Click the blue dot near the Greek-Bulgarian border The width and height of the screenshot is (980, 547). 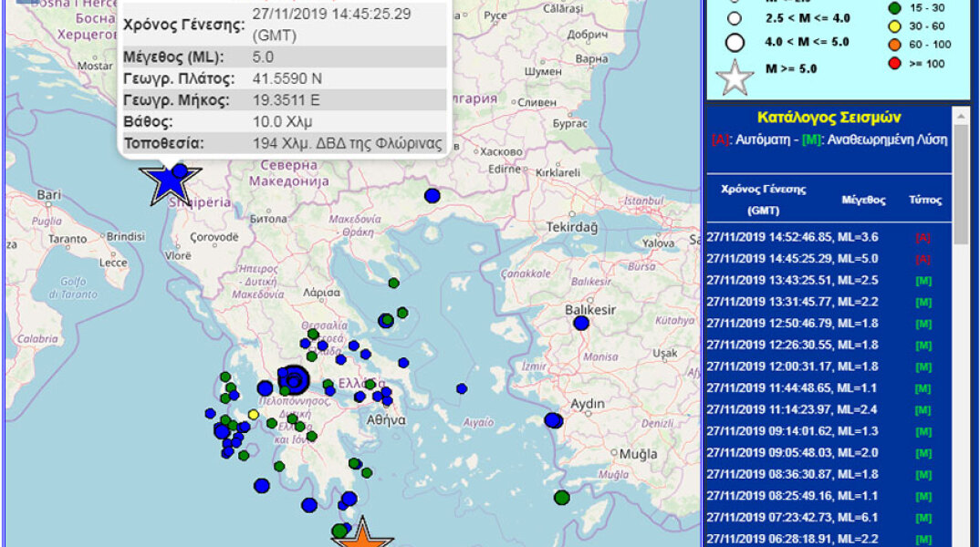tap(432, 195)
